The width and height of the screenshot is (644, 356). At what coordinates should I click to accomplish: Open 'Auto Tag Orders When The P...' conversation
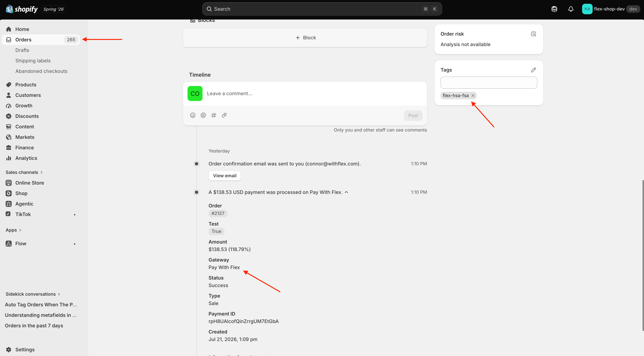(x=41, y=304)
